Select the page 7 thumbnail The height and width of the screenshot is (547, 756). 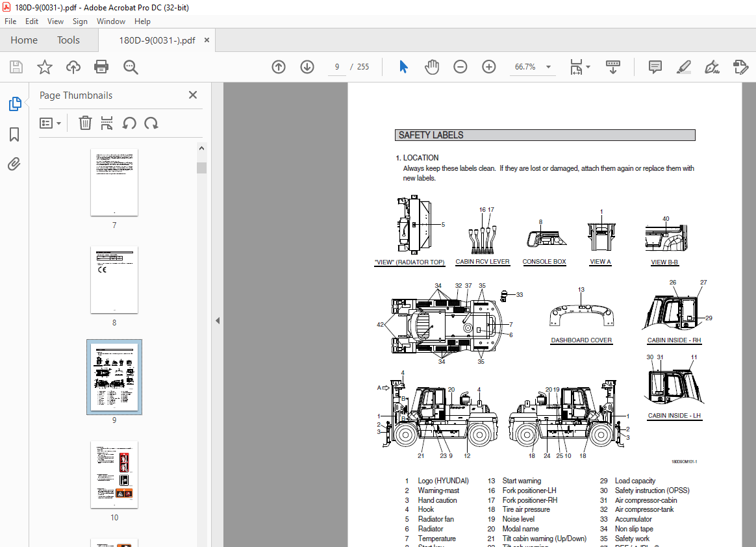click(114, 183)
